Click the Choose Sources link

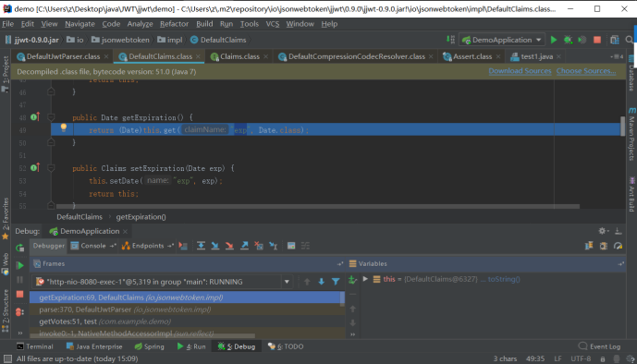point(586,71)
